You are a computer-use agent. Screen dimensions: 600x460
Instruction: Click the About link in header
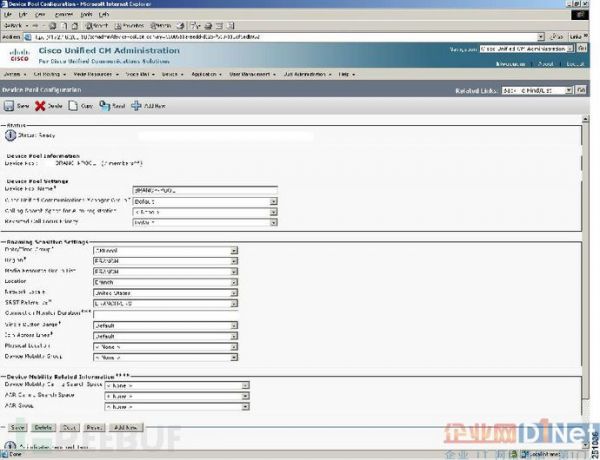click(545, 64)
